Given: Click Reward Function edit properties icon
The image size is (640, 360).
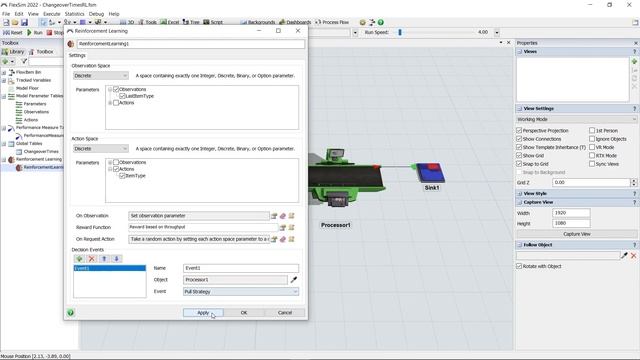Looking at the screenshot, I should pos(282,227).
